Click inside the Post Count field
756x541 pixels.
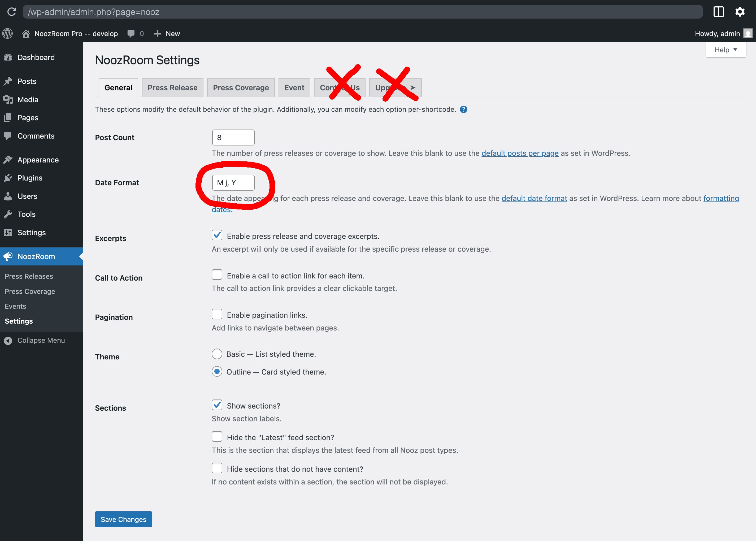point(233,137)
